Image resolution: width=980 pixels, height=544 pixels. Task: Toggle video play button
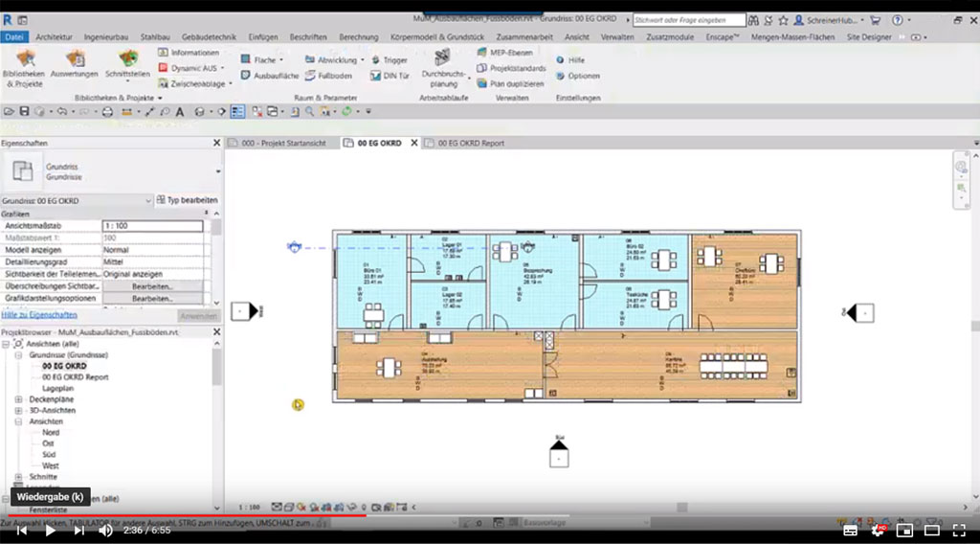click(x=51, y=530)
